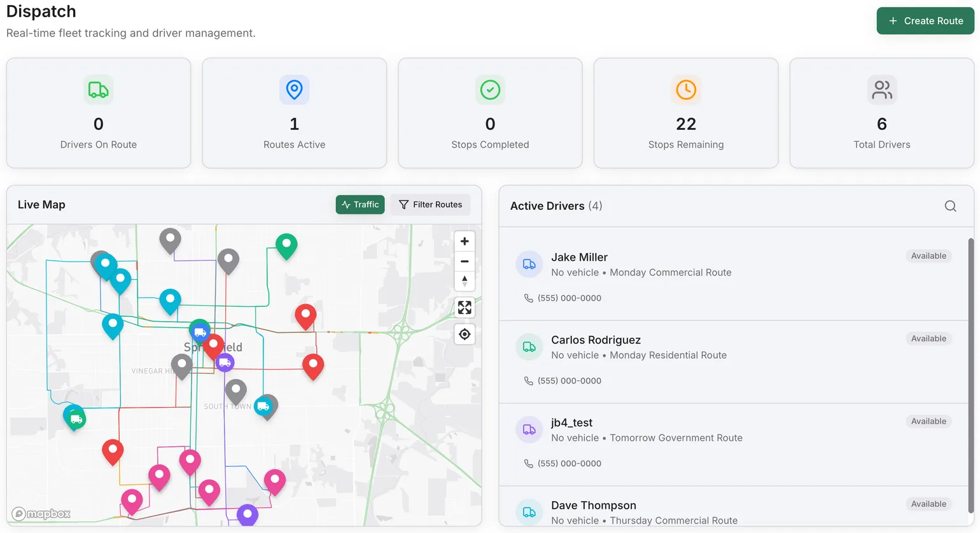
Task: Zoom in on the live map
Action: [465, 242]
